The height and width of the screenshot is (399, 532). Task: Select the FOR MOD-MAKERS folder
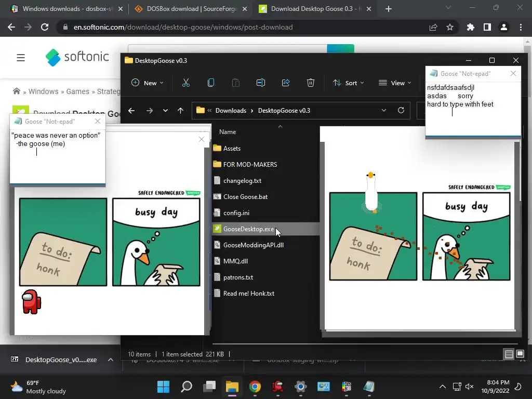(250, 165)
